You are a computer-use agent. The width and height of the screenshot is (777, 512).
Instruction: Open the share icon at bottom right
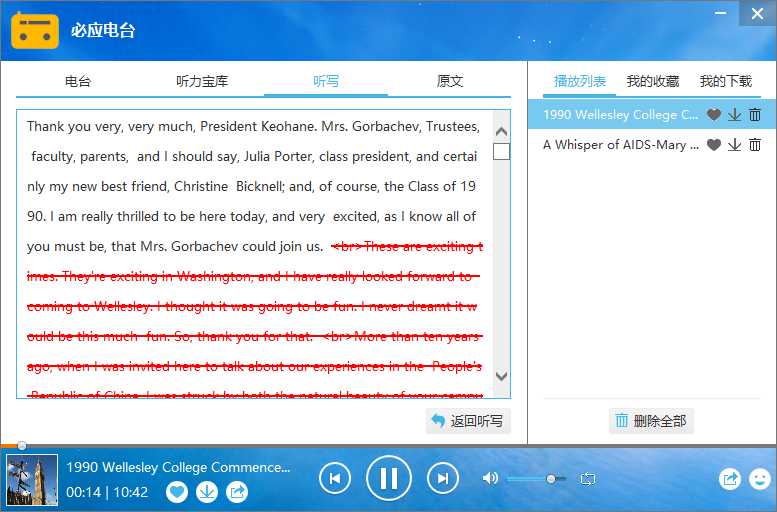point(730,479)
